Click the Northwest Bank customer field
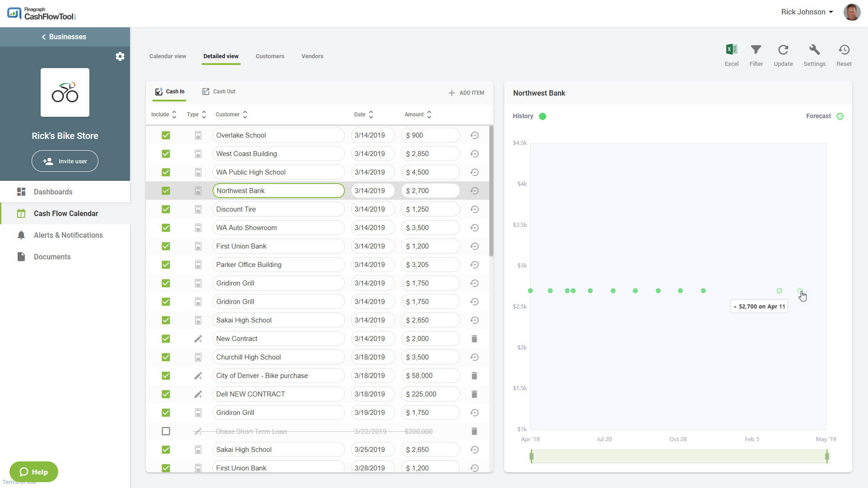Image resolution: width=868 pixels, height=488 pixels. (x=279, y=191)
